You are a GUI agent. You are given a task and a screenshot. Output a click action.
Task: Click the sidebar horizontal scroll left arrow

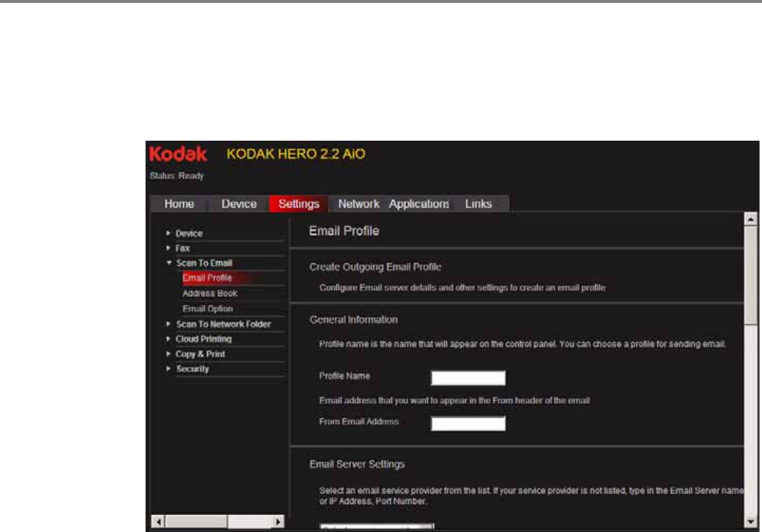point(158,522)
